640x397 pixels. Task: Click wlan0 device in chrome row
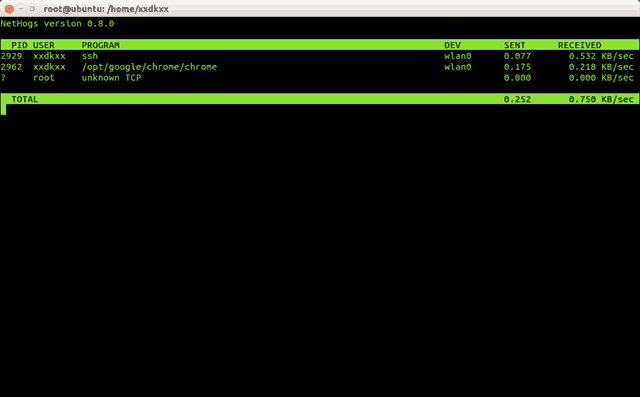(x=458, y=67)
